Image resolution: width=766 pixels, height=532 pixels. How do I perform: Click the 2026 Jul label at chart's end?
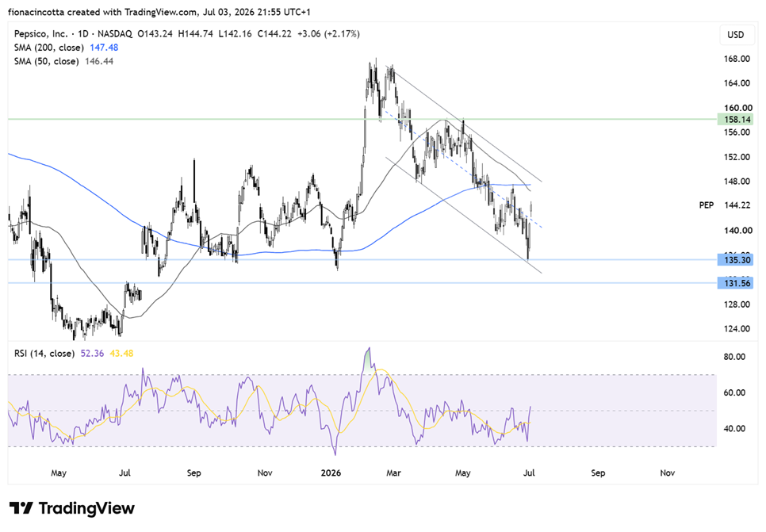[529, 473]
